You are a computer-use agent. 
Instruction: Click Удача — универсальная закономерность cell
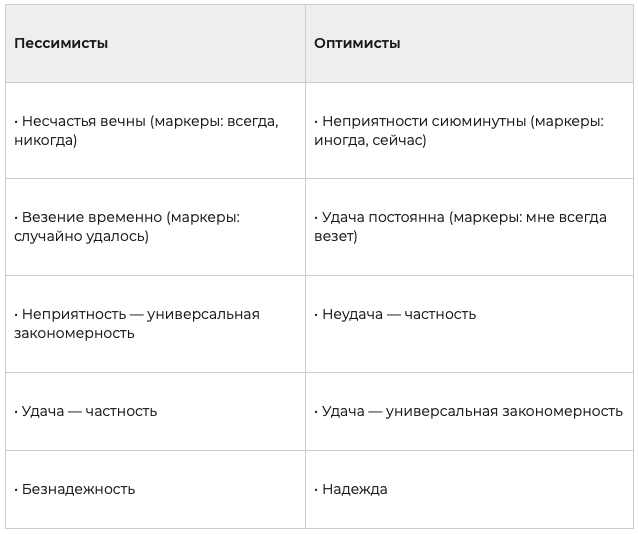472,411
